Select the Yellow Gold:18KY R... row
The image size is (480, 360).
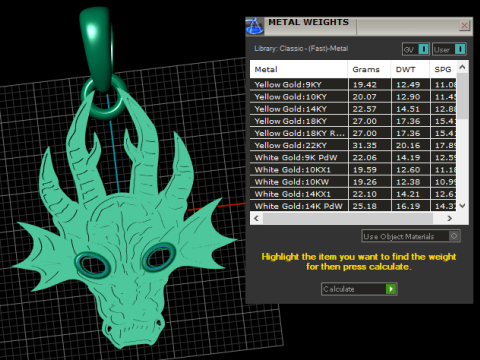(353, 133)
